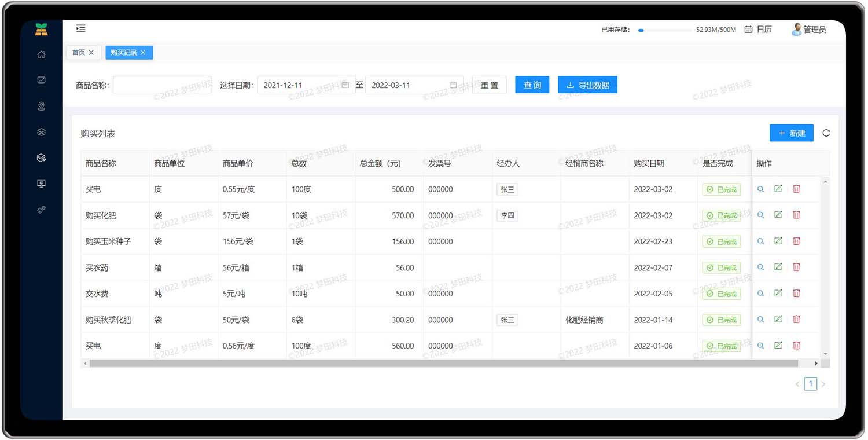Close the 首页 tab
This screenshot has width=868, height=440.
pyautogui.click(x=91, y=53)
